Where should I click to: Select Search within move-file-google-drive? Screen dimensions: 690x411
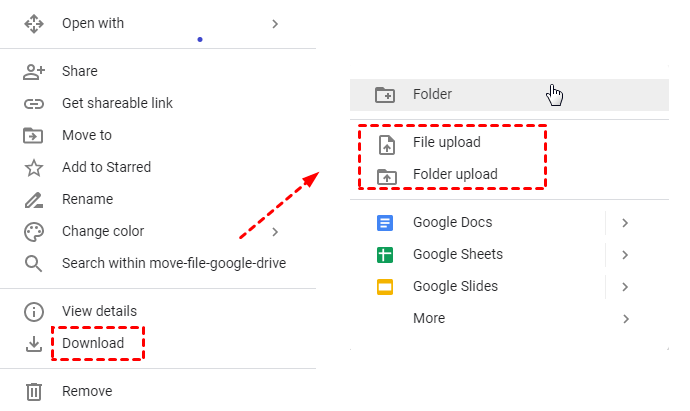(174, 264)
